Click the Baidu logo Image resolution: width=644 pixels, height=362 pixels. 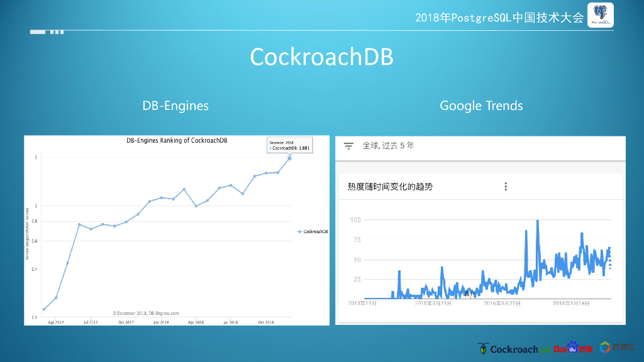[x=573, y=348]
